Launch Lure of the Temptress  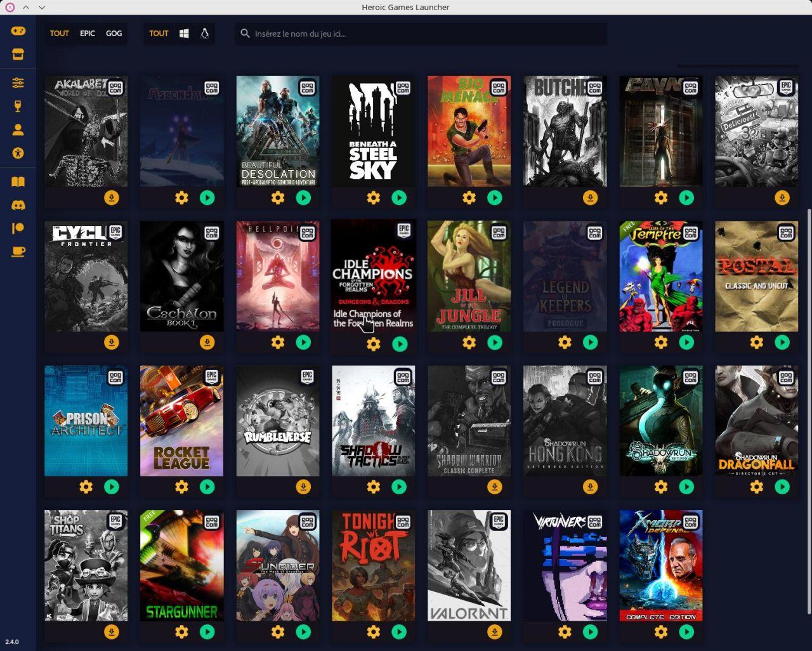[x=686, y=343]
